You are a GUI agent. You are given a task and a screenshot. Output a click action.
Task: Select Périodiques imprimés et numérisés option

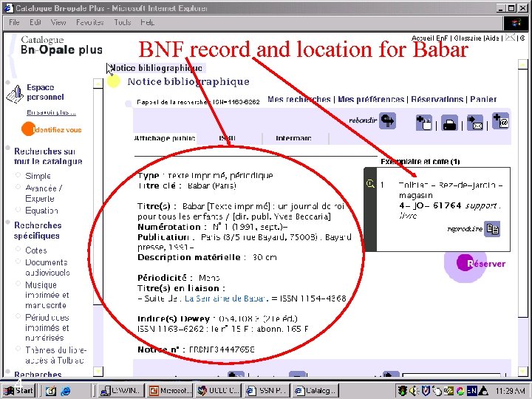point(18,316)
